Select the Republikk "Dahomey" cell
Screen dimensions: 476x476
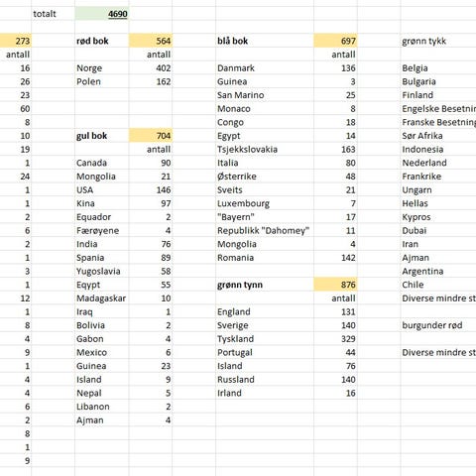point(265,231)
